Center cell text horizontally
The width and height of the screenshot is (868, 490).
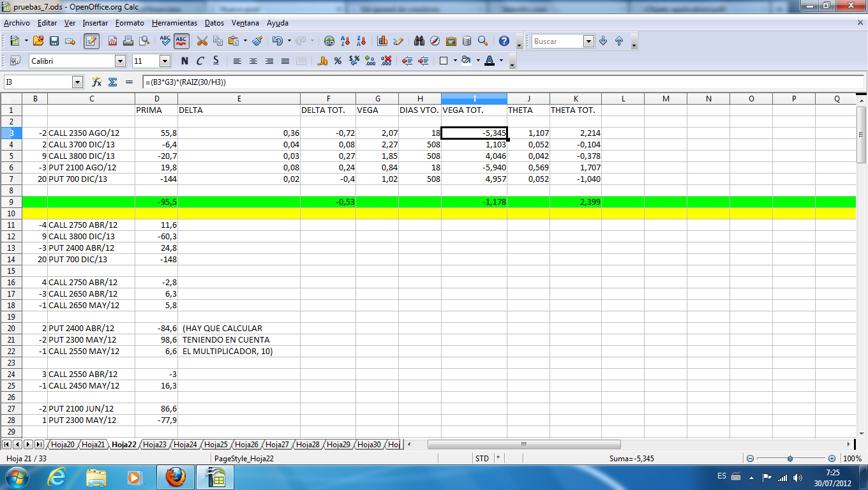[x=253, y=61]
